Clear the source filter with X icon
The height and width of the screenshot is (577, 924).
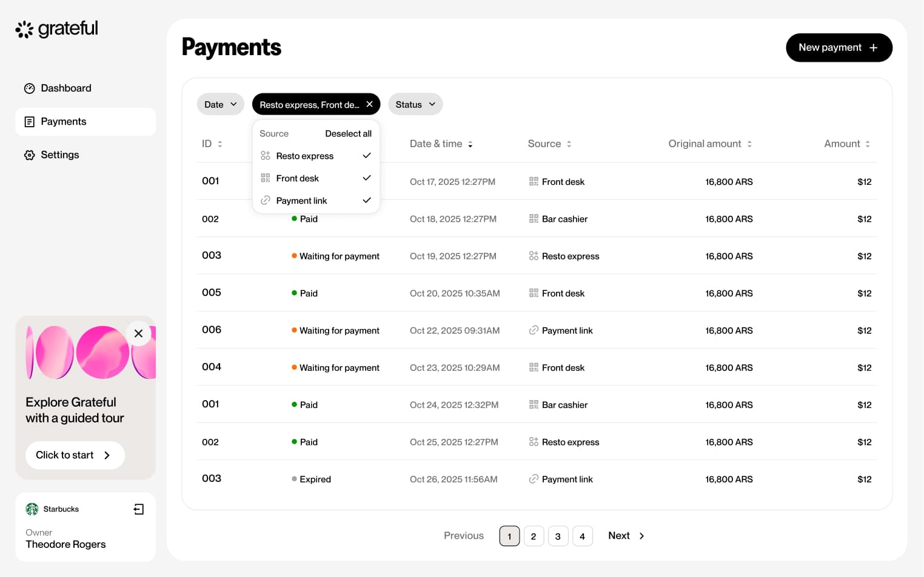(x=369, y=104)
